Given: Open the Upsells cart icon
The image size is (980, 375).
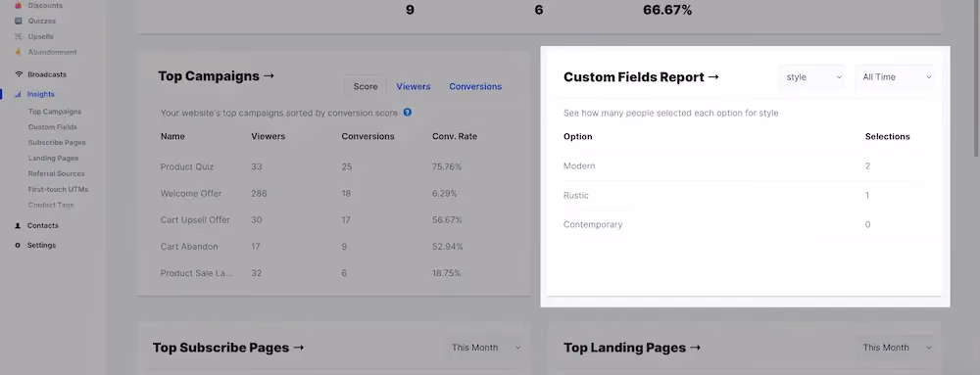Looking at the screenshot, I should click(x=18, y=36).
